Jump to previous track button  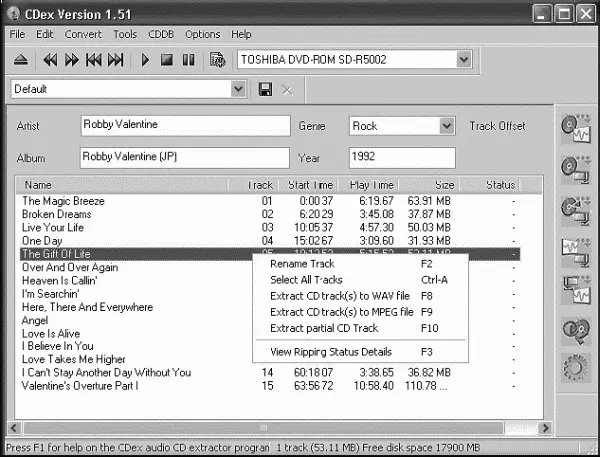tap(93, 60)
